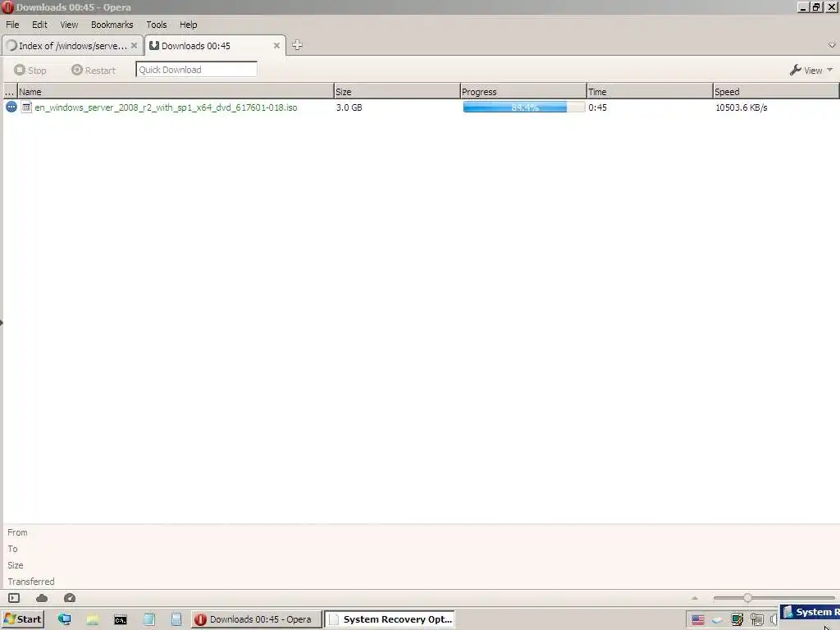The image size is (840, 630).
Task: Click the devices tray icon before speaker
Action: pos(756,620)
